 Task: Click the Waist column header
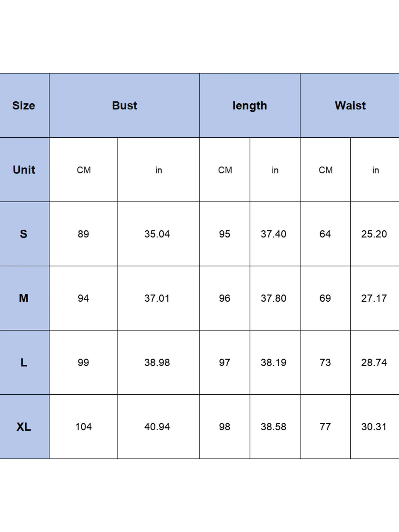tap(350, 106)
